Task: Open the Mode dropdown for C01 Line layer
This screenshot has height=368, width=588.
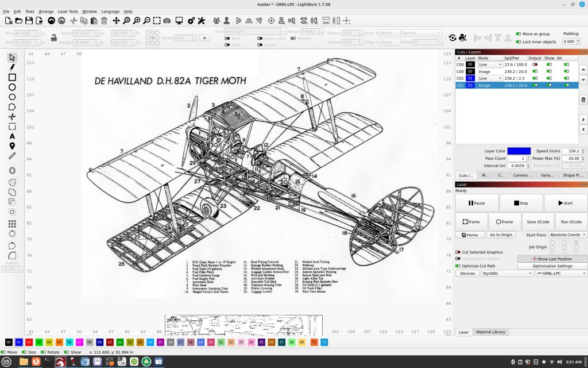Action: [490, 78]
